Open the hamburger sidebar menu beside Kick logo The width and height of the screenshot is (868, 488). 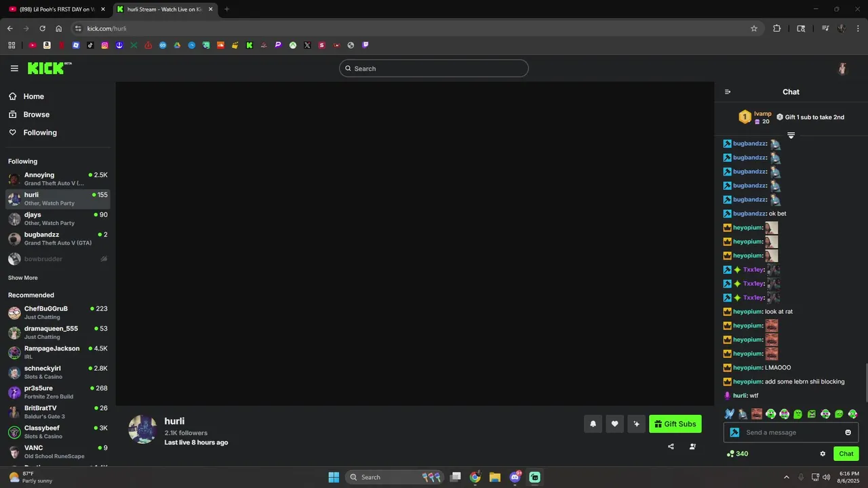coord(14,68)
